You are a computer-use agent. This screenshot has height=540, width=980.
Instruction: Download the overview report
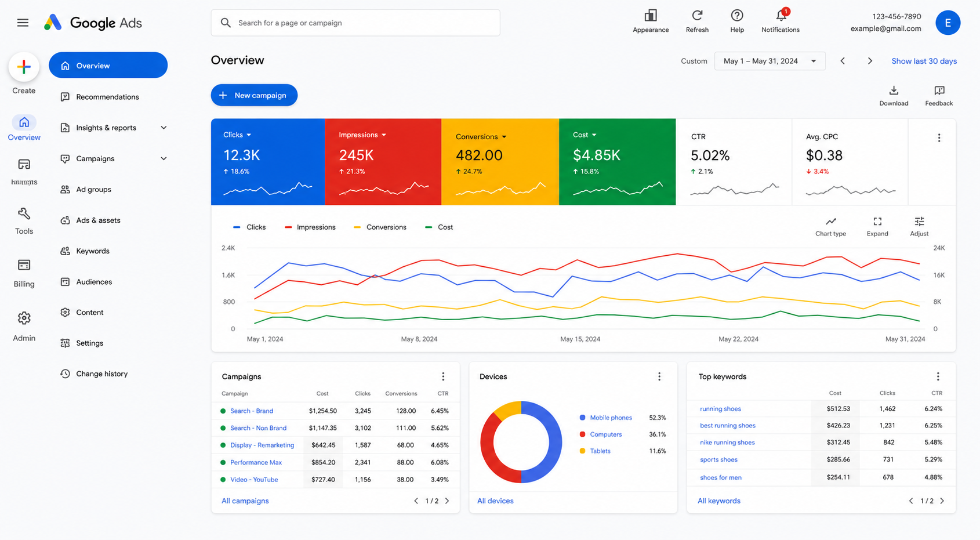(894, 96)
